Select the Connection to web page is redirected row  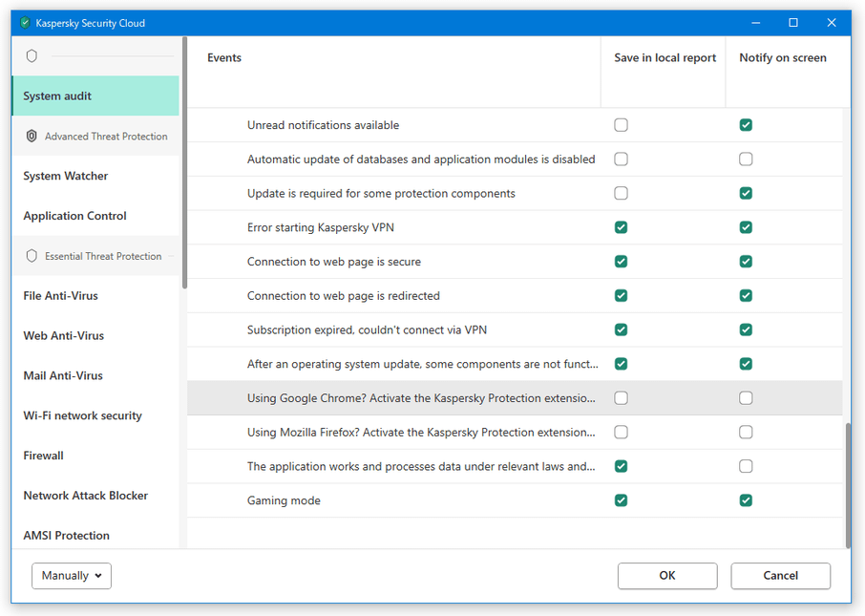515,296
